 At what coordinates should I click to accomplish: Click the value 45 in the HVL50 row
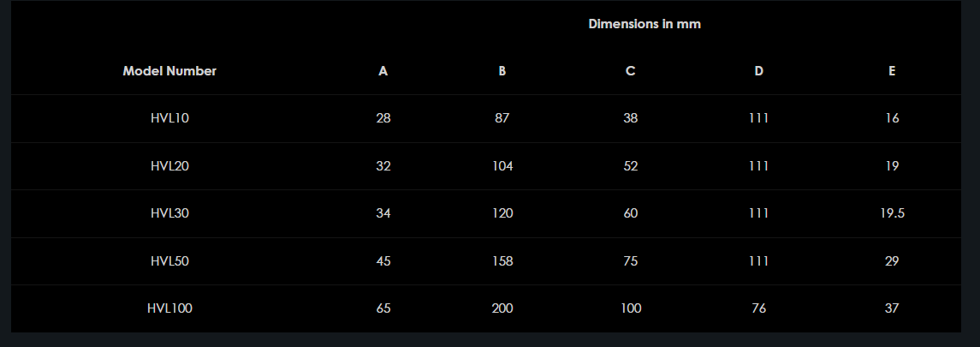383,260
